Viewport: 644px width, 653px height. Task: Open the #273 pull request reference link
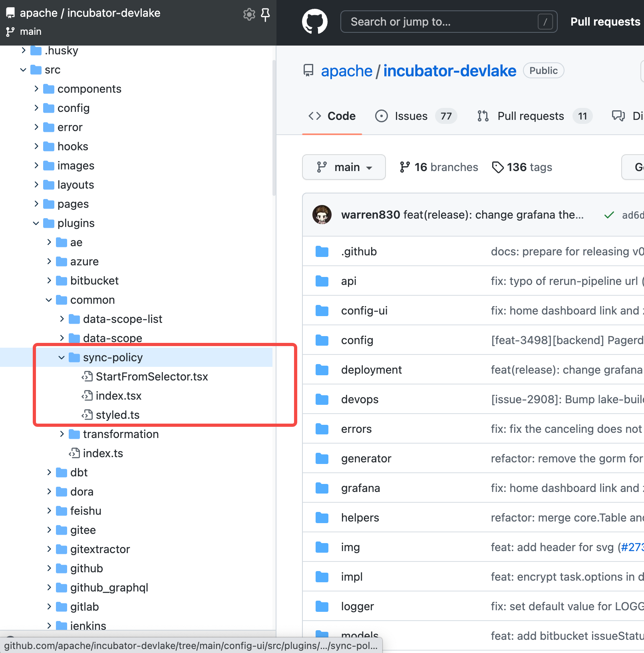pyautogui.click(x=633, y=547)
